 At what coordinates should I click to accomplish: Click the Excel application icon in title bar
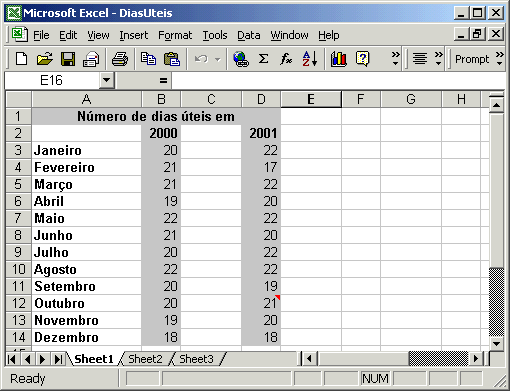point(14,13)
